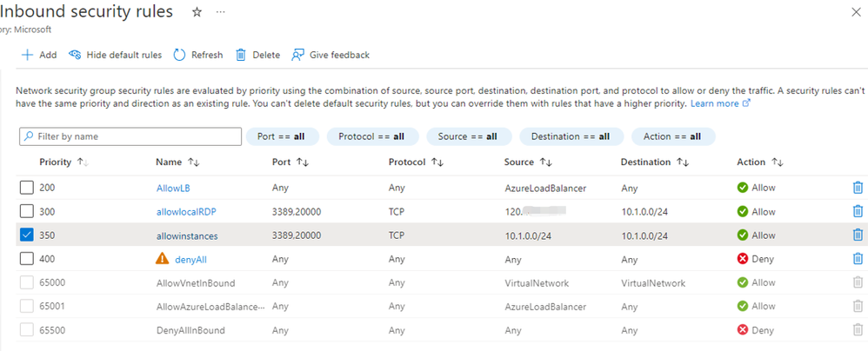Open the Port == all filter
Screen dimensions: 868x351
coord(283,136)
